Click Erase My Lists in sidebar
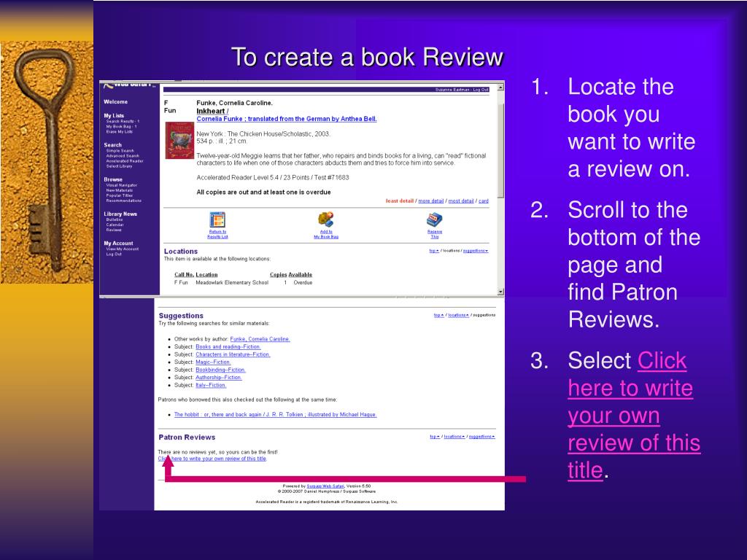747x560 pixels. point(119,132)
